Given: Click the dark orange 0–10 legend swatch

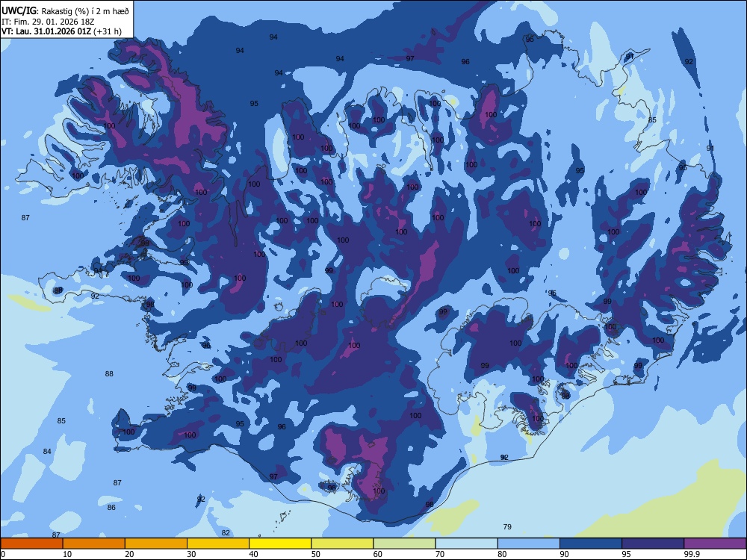Looking at the screenshot, I should pyautogui.click(x=31, y=544).
